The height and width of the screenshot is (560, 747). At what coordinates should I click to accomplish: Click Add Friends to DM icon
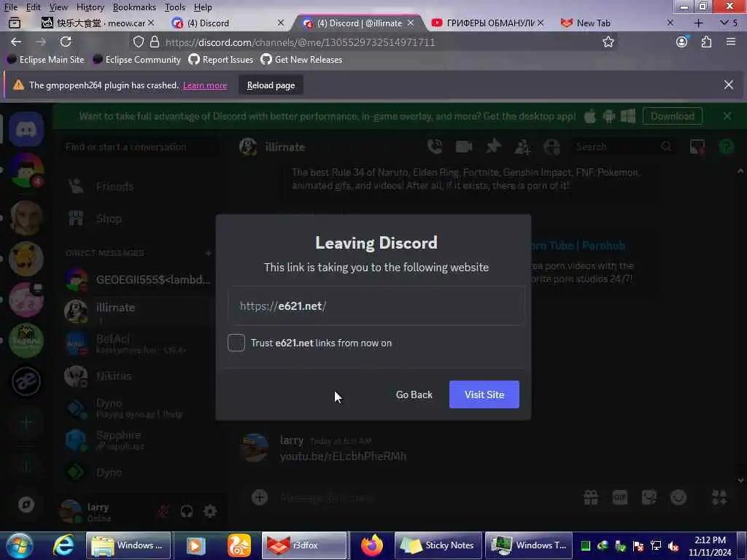(x=522, y=147)
